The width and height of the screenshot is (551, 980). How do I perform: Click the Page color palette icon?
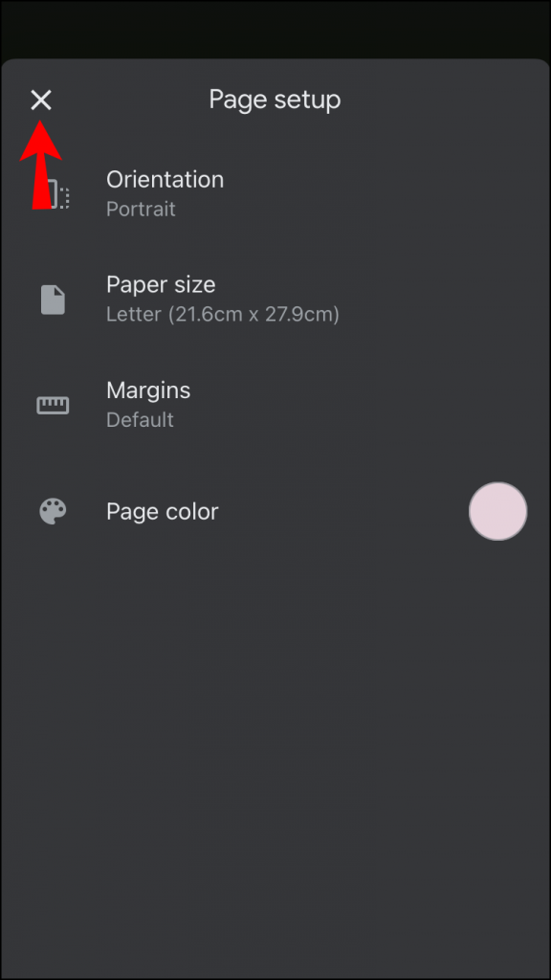click(53, 510)
